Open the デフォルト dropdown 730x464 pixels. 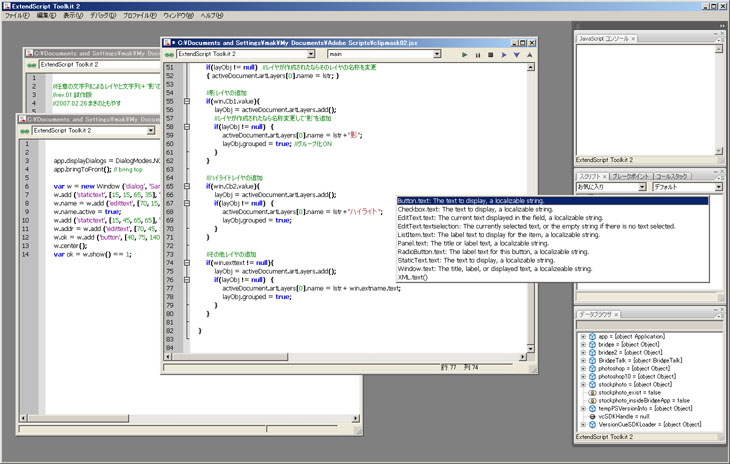click(x=719, y=187)
